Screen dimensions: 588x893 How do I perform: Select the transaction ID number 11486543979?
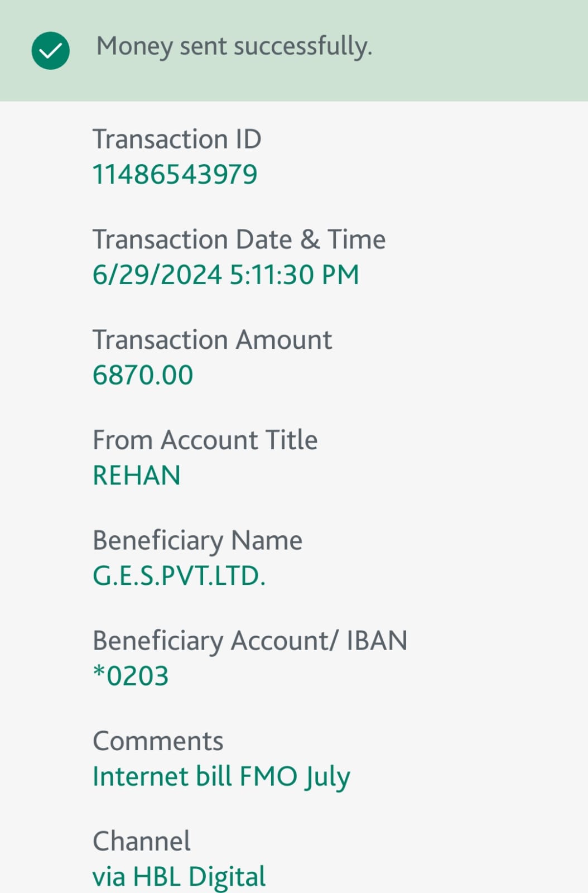[175, 174]
